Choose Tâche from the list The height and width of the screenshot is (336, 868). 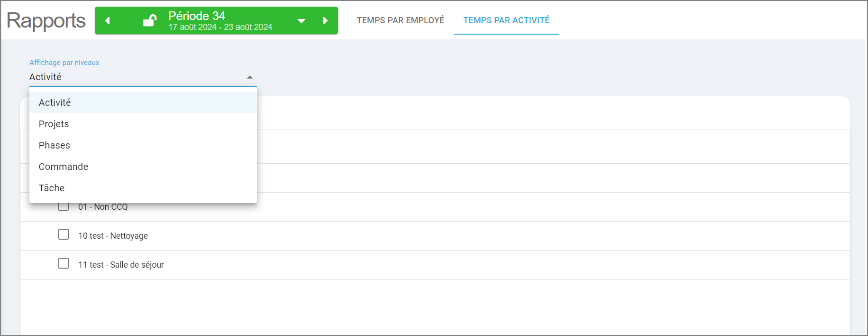(143, 188)
